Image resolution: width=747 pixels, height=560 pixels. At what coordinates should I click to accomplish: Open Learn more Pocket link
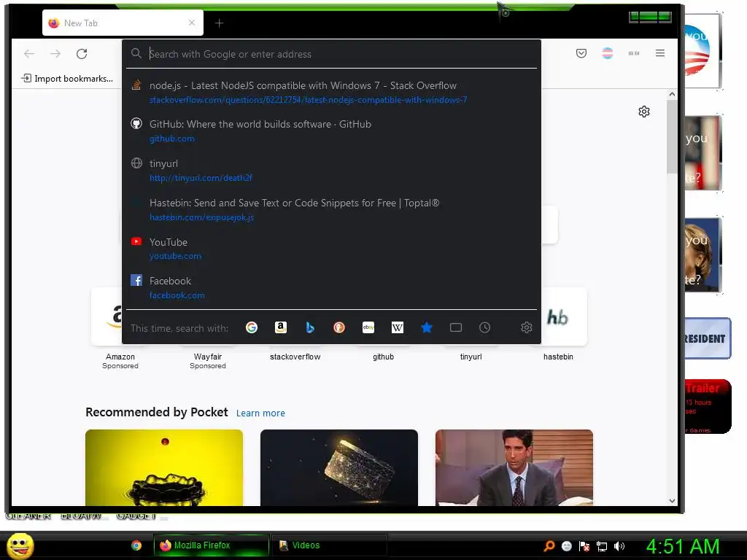[260, 413]
